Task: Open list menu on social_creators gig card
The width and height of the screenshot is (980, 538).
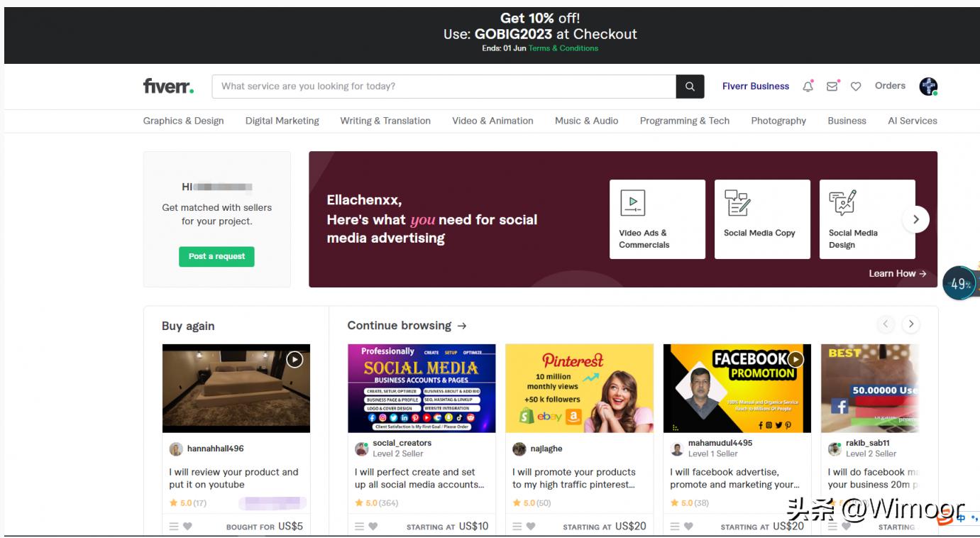Action: pos(360,527)
